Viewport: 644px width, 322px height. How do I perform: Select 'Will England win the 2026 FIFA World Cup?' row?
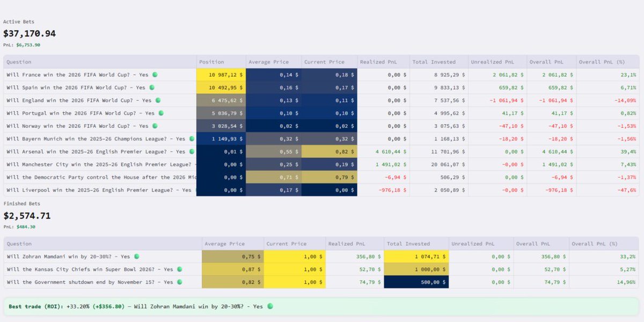tap(321, 100)
